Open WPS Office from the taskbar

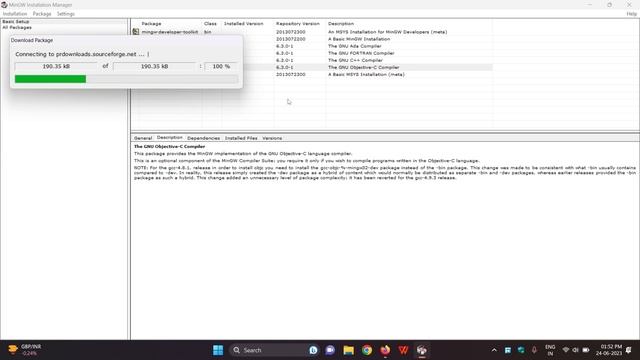pyautogui.click(x=403, y=350)
